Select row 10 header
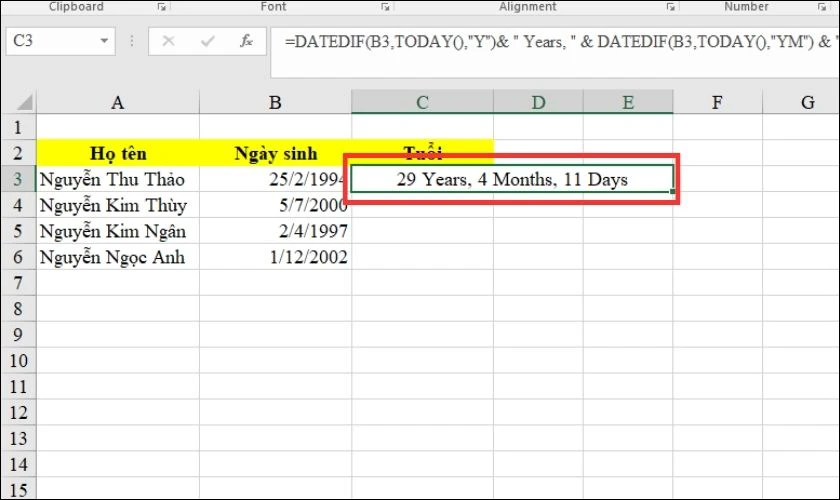Screen dimensions: 840x500 pos(19,361)
